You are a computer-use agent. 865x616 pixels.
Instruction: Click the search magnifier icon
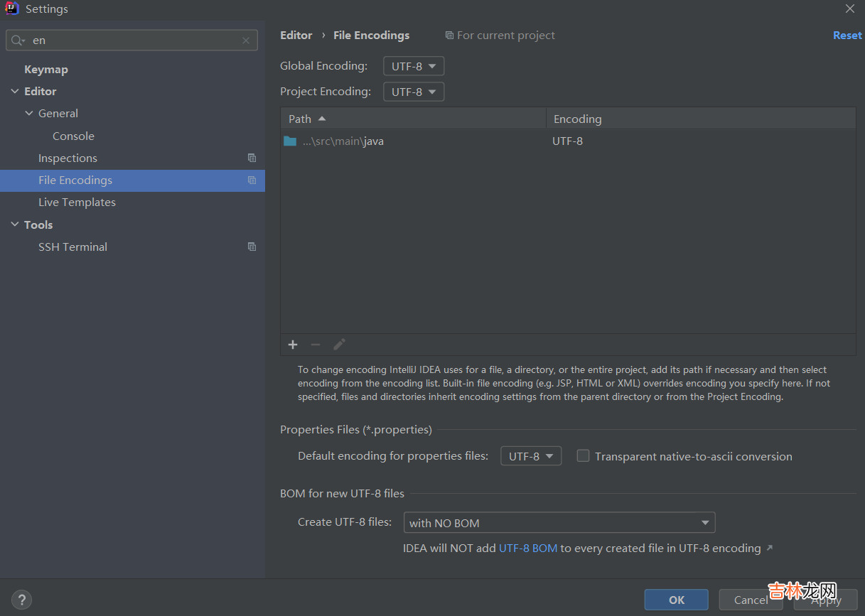18,40
